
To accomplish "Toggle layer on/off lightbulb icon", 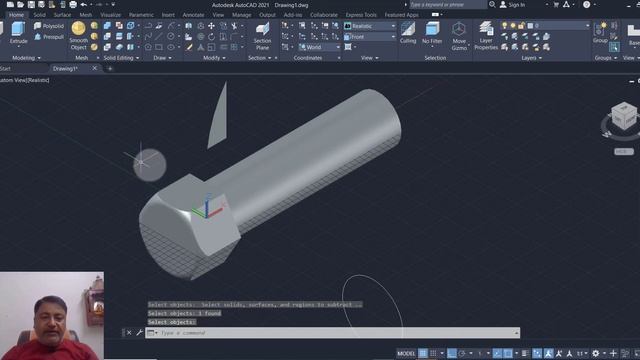I will point(504,26).
